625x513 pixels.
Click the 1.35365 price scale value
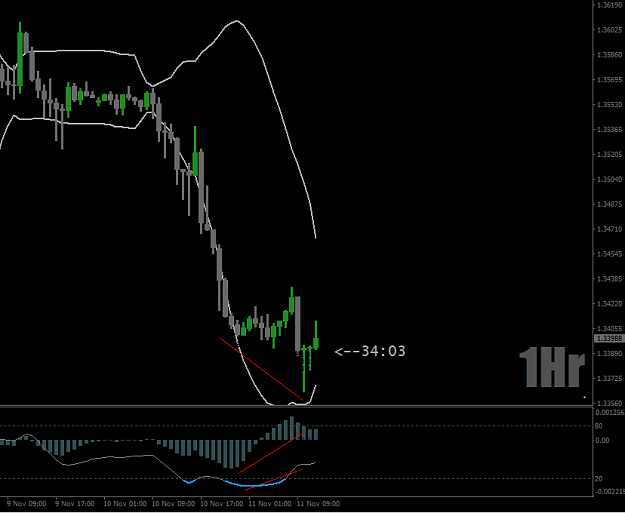coord(610,130)
